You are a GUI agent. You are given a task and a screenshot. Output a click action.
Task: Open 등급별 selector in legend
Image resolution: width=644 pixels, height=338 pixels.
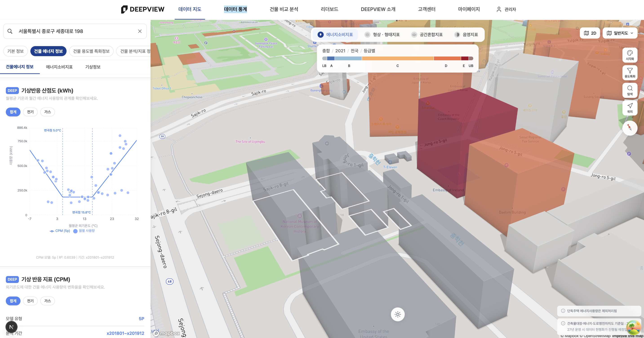(369, 51)
